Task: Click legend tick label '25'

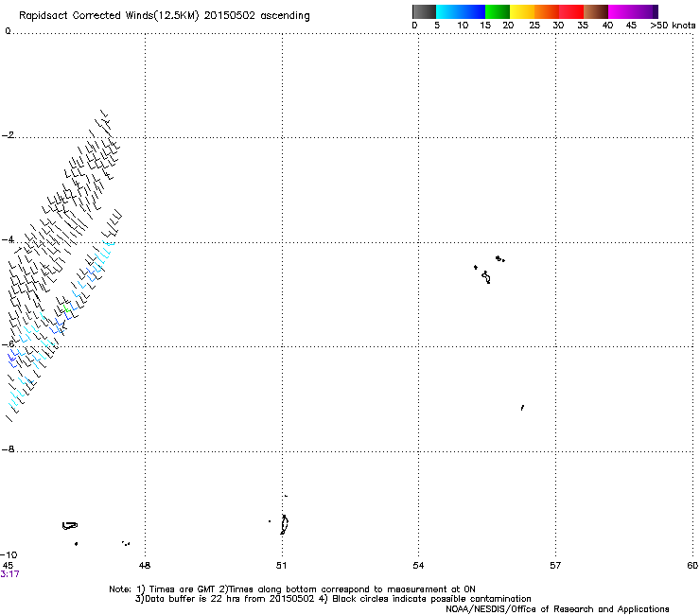Action: pos(534,26)
